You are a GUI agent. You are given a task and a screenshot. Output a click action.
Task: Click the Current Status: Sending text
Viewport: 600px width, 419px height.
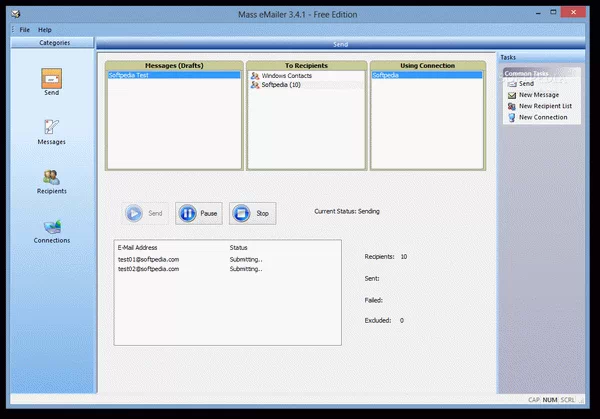(347, 211)
